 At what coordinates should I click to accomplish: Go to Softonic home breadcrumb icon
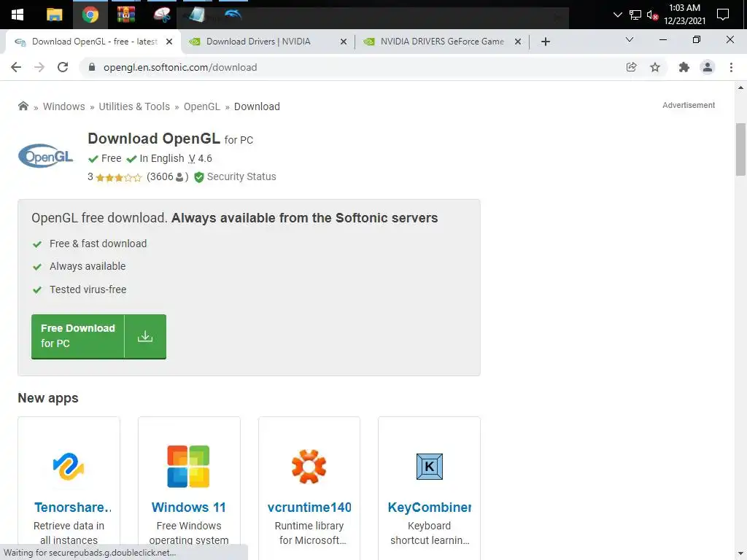23,106
